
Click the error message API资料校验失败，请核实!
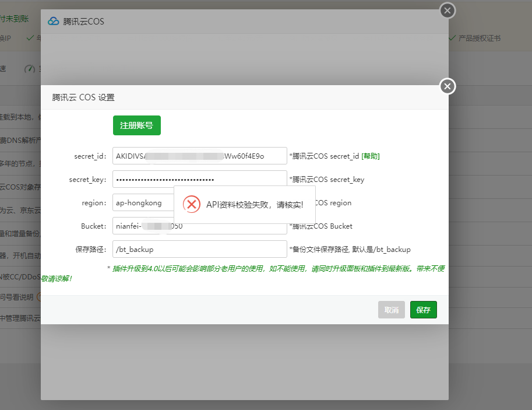pos(255,205)
